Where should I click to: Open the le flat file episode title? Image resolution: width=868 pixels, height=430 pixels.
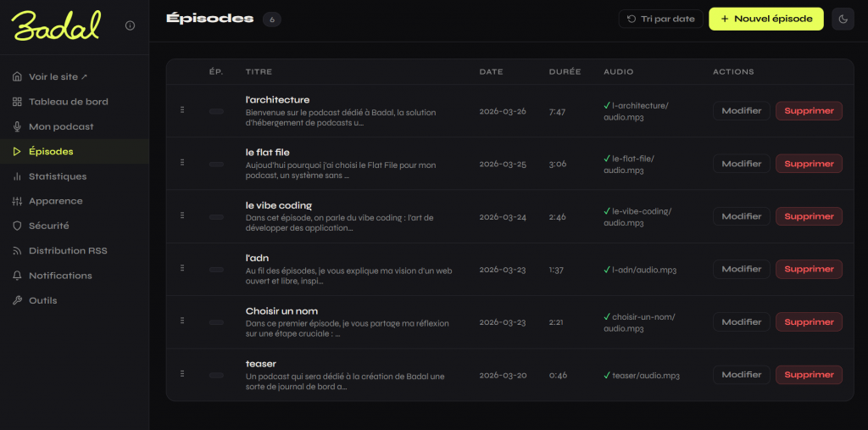(x=267, y=153)
